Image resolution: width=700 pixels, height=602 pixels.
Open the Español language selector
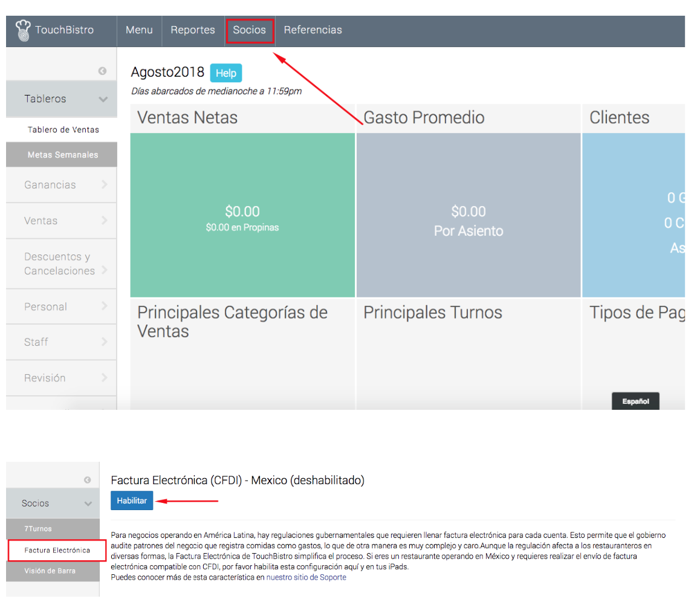tap(635, 401)
